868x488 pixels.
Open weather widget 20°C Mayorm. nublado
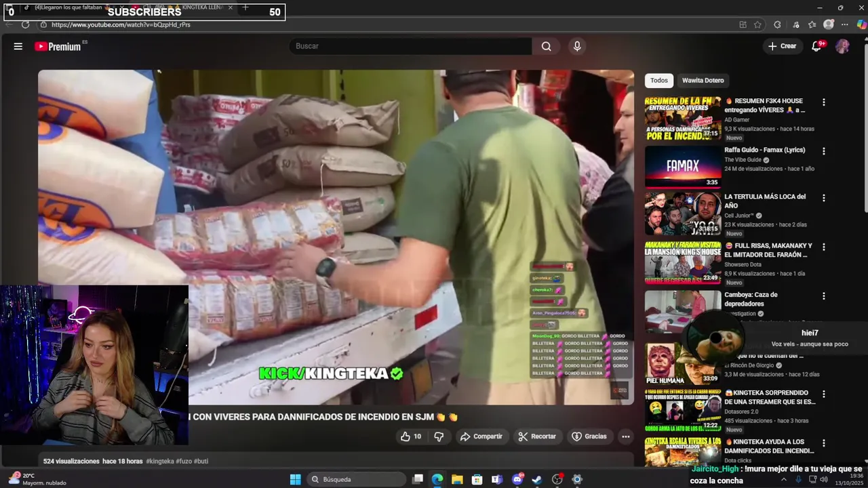pyautogui.click(x=39, y=479)
